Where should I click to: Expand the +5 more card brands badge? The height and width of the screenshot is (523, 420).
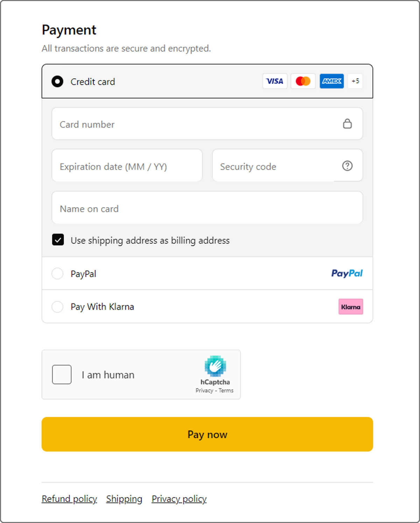click(355, 81)
